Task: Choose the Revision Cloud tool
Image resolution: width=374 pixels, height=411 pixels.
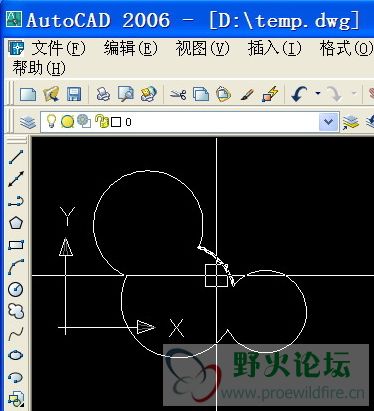Action: (x=16, y=311)
